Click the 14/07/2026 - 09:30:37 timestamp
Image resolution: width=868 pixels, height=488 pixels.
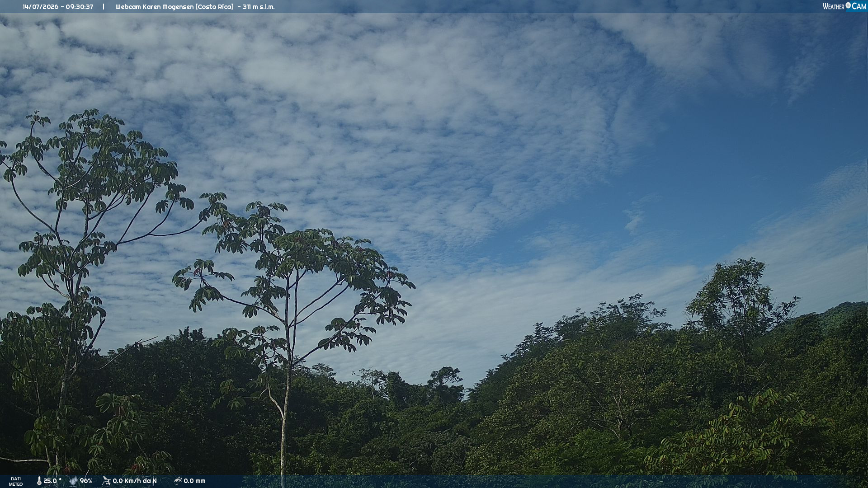58,7
